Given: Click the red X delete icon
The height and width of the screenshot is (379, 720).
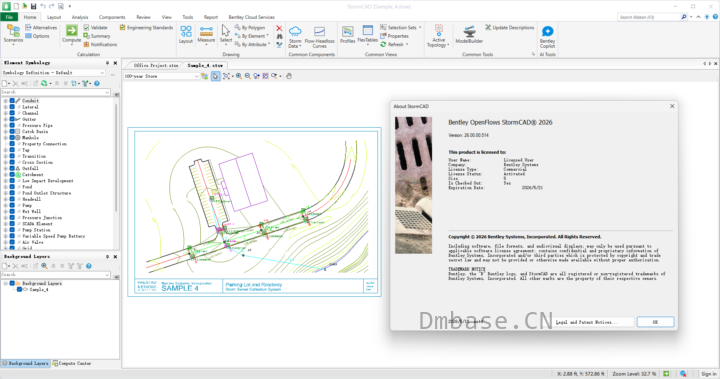Looking at the screenshot, I should [279, 28].
